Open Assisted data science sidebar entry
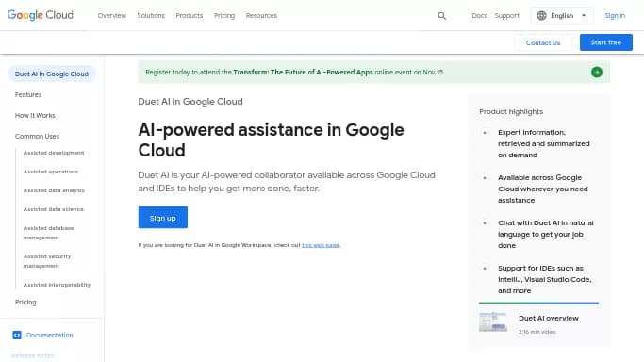Screen dimensions: 644x362 [x=54, y=209]
